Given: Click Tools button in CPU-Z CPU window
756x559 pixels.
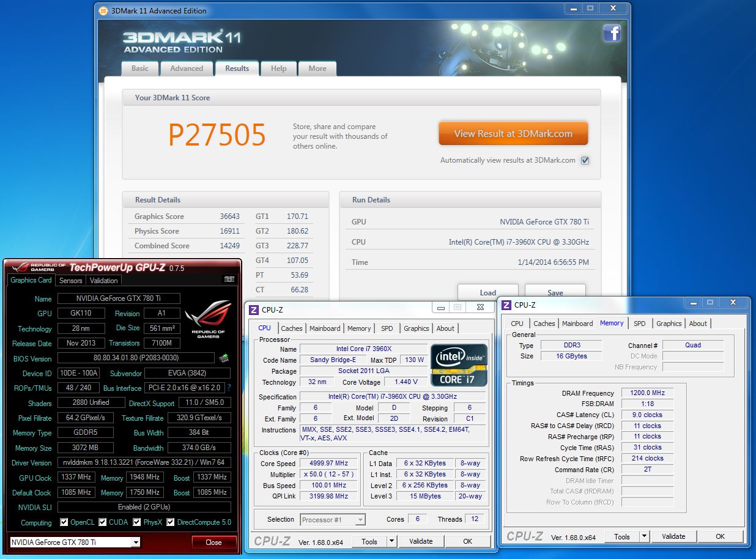Looking at the screenshot, I should [369, 541].
